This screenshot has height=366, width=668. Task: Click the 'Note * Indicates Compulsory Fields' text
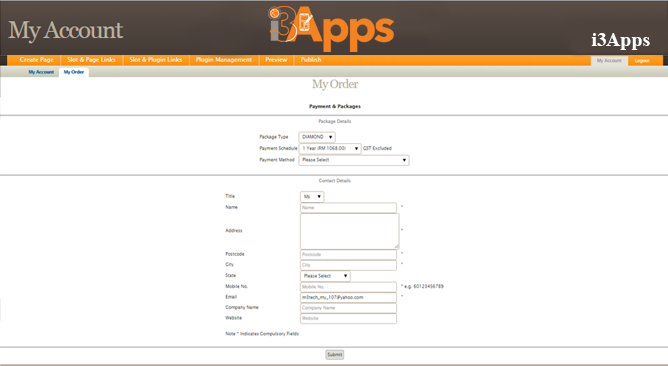tap(262, 334)
